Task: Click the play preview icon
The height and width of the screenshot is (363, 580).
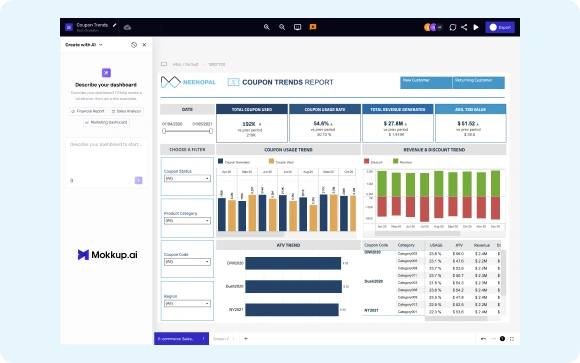Action: 476,27
